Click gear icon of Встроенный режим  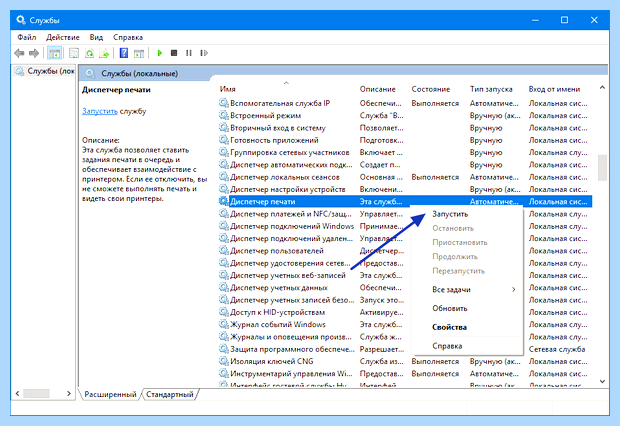click(224, 115)
